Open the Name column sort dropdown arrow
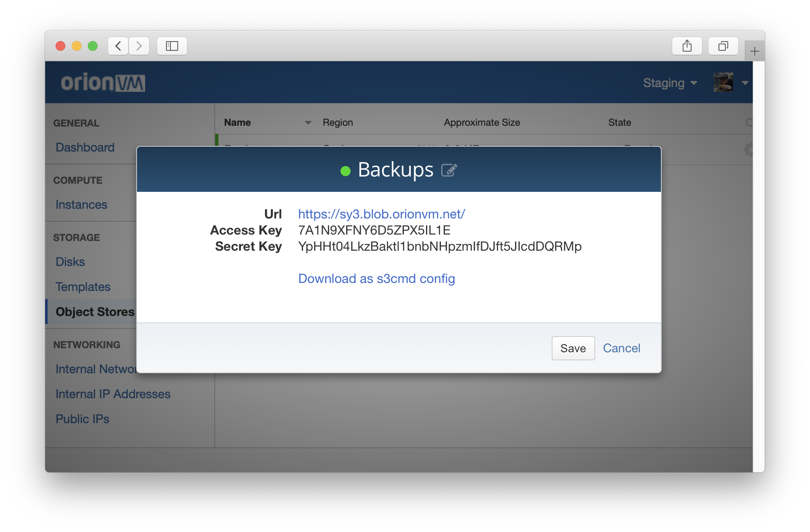810x532 pixels. pos(308,122)
